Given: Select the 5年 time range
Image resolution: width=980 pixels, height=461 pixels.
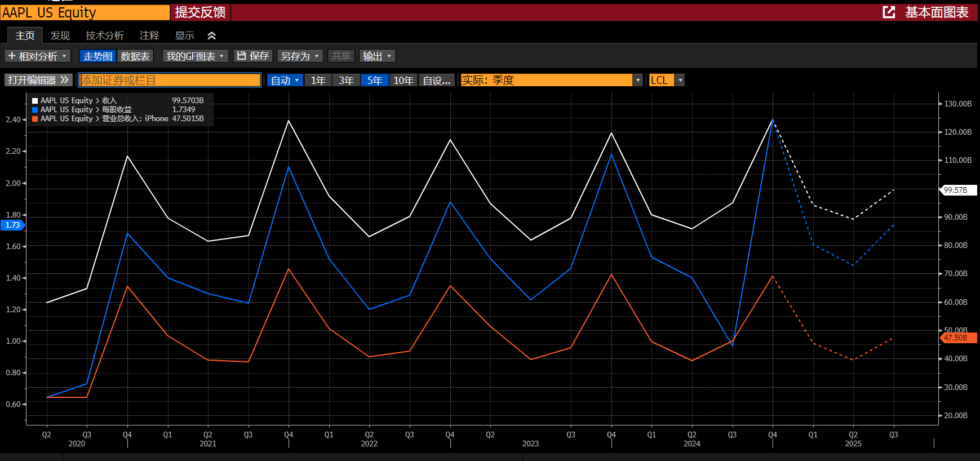Looking at the screenshot, I should coord(374,81).
